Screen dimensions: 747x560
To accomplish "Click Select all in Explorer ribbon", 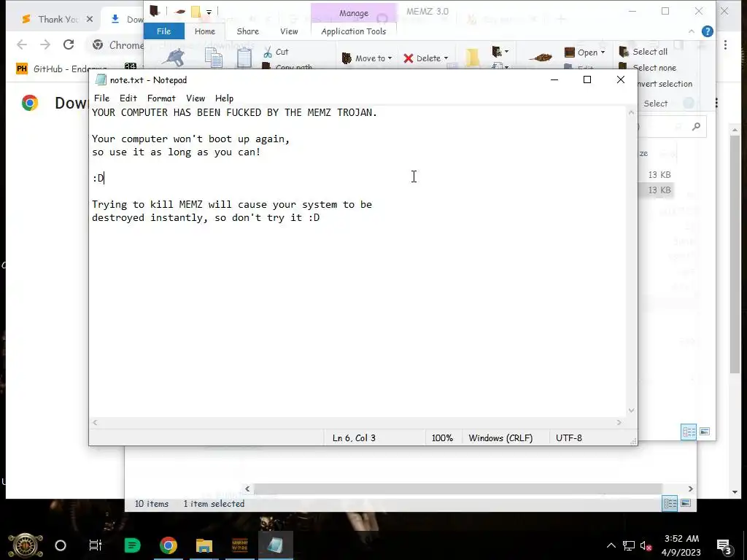I will tap(643, 52).
